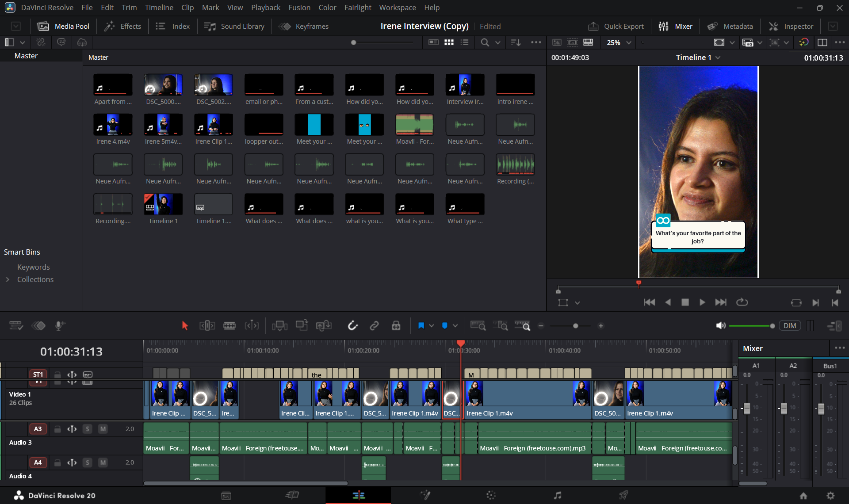This screenshot has height=504, width=849.
Task: Toggle timeline snapping magnet icon
Action: point(352,326)
